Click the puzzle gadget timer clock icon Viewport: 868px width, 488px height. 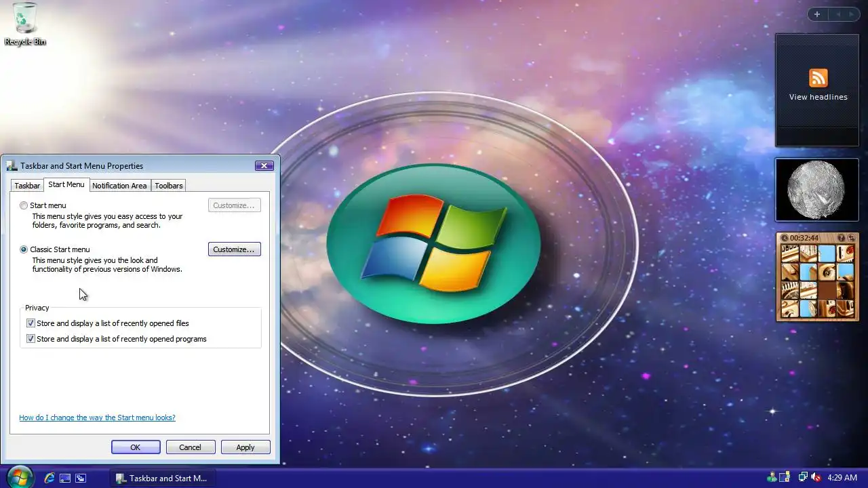pyautogui.click(x=785, y=238)
